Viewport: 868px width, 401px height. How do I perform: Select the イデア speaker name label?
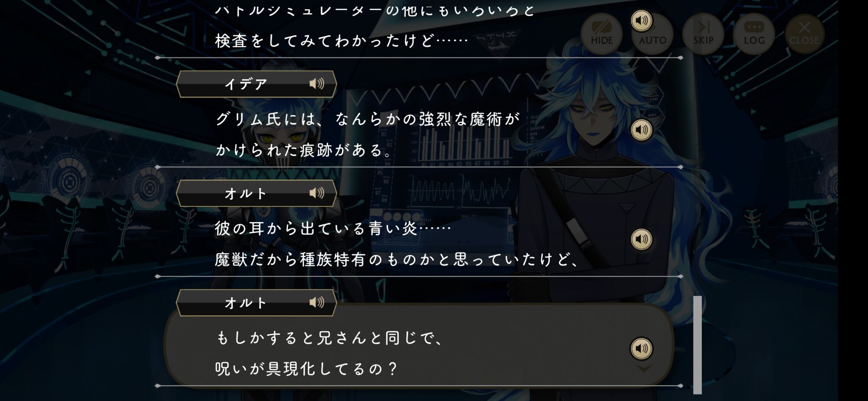pos(246,84)
